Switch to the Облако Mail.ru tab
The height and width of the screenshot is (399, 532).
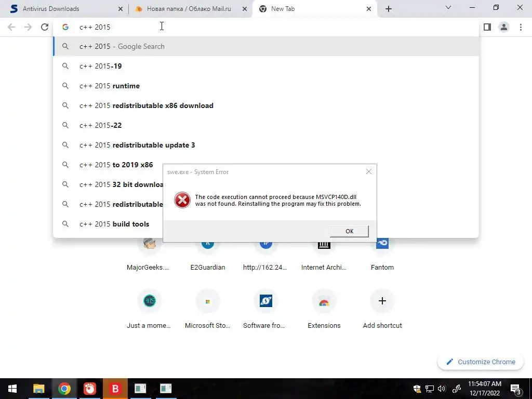tap(190, 9)
